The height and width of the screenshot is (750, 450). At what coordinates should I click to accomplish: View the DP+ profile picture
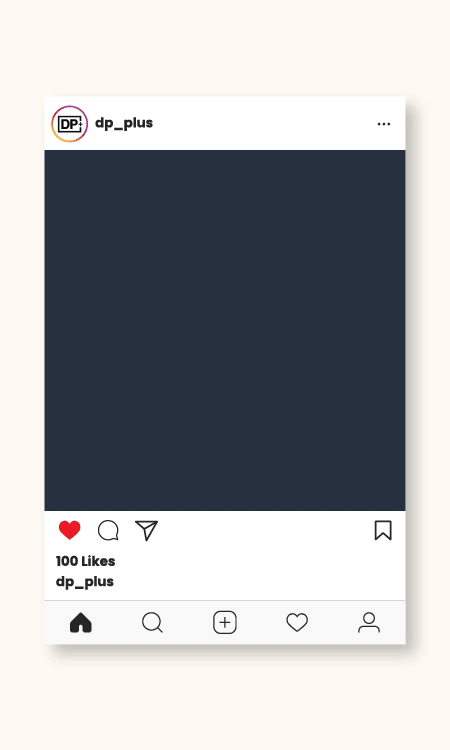pyautogui.click(x=70, y=124)
